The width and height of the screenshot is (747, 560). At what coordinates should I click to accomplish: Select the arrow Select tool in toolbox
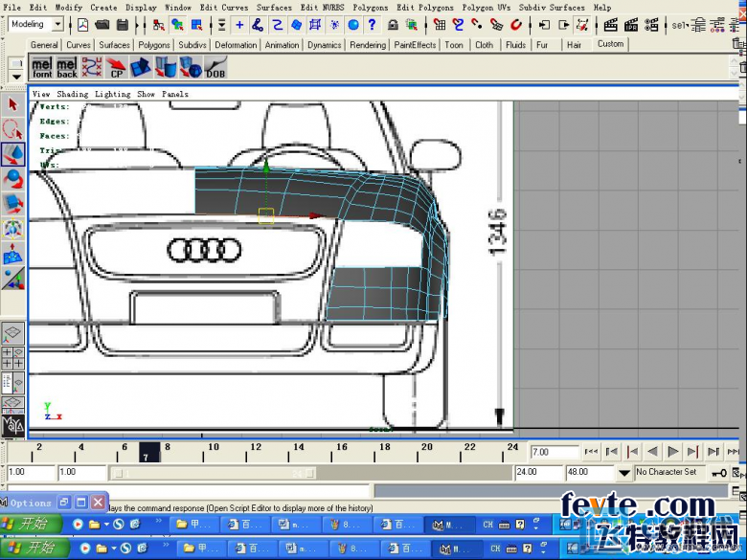point(12,104)
